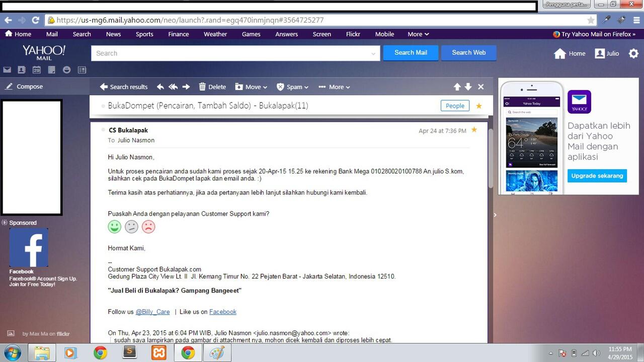Open Answers in Yahoo navigation bar
Viewport: 644px width, 362px height.
(x=287, y=34)
